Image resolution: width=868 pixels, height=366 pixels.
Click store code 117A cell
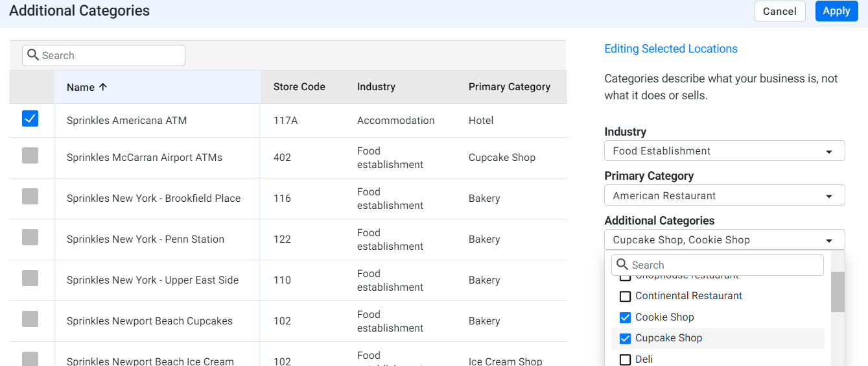pyautogui.click(x=286, y=121)
